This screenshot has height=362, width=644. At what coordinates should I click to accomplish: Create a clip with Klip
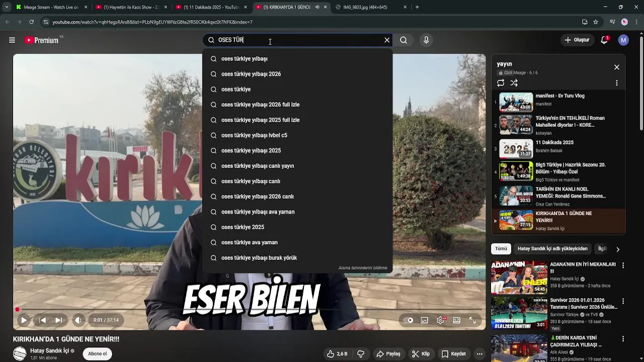421,354
